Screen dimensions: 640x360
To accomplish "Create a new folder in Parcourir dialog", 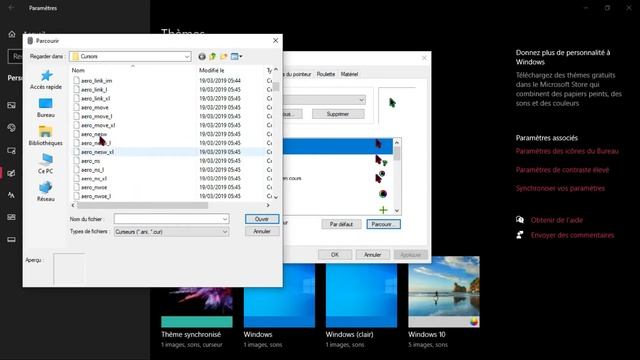I will pyautogui.click(x=224, y=56).
